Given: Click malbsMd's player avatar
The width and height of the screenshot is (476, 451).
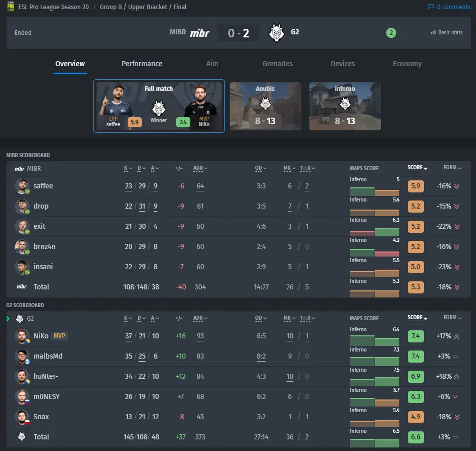Looking at the screenshot, I should (x=22, y=356).
